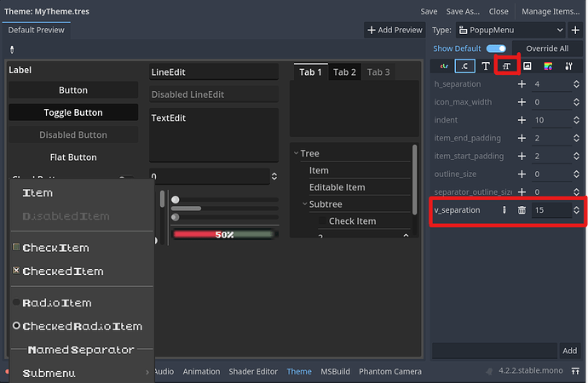This screenshot has width=588, height=383.
Task: Click the Flat Button in preview
Action: pyautogui.click(x=73, y=157)
